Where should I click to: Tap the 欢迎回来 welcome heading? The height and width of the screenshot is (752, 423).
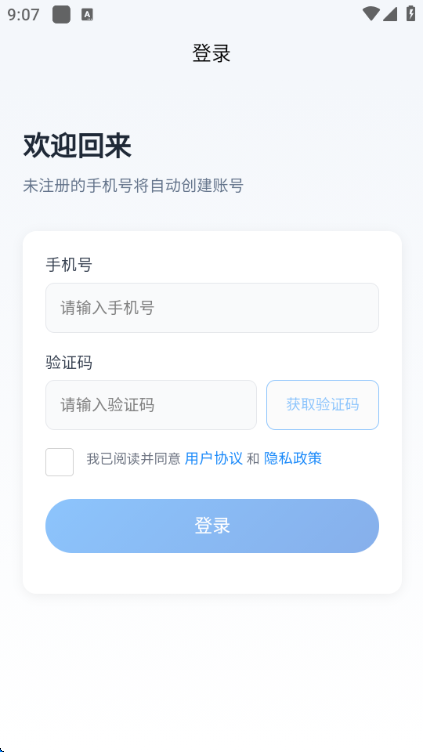click(x=77, y=146)
